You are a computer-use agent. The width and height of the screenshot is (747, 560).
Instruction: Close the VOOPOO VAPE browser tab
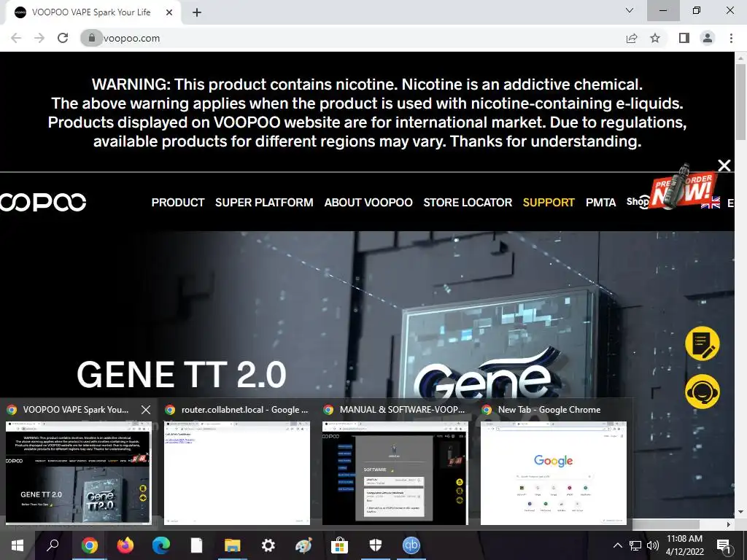tap(169, 13)
